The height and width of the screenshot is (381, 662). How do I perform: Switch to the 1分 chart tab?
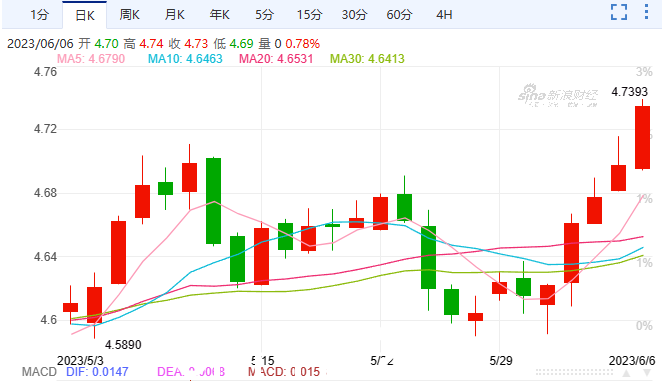click(x=39, y=15)
